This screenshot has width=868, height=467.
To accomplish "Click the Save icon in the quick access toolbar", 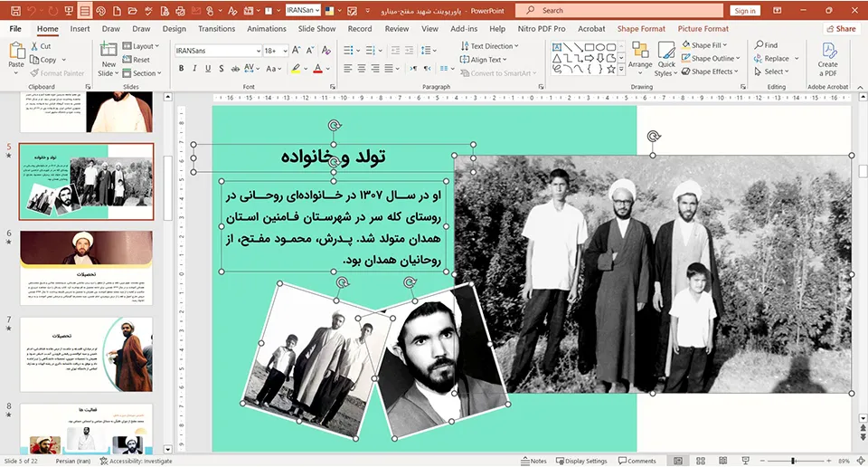I will pyautogui.click(x=15, y=11).
